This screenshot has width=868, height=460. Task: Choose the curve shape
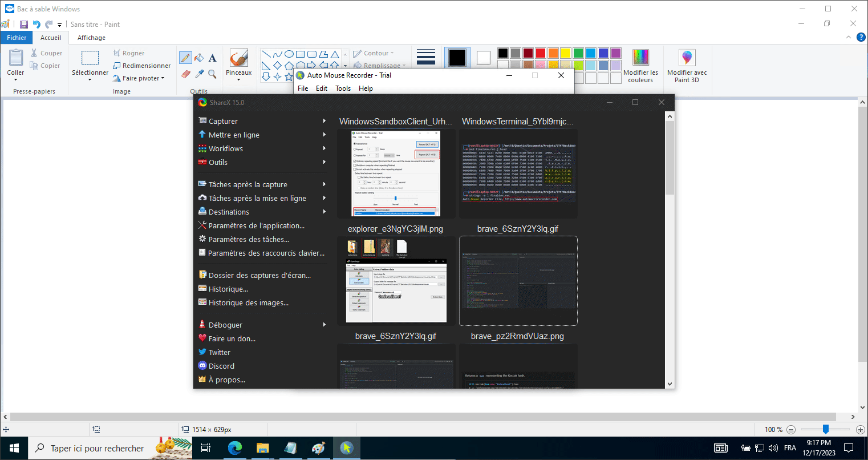point(278,54)
